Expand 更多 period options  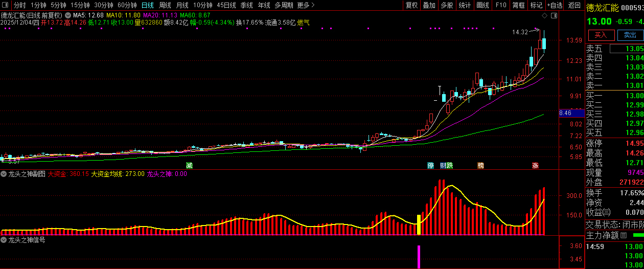tap(306, 5)
